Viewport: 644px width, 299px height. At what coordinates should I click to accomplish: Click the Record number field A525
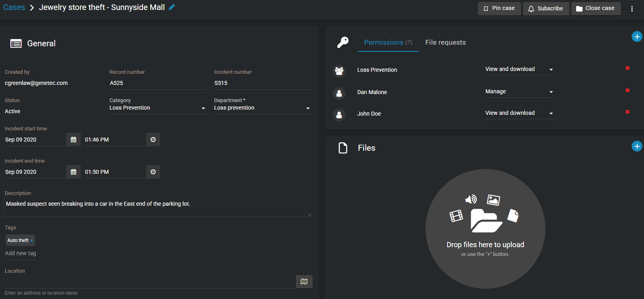[158, 83]
